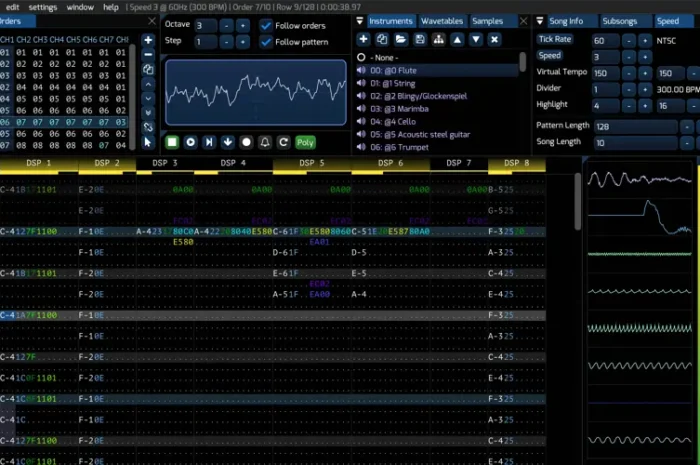Open the help menu
Viewport: 700px width, 465px height.
[111, 7]
